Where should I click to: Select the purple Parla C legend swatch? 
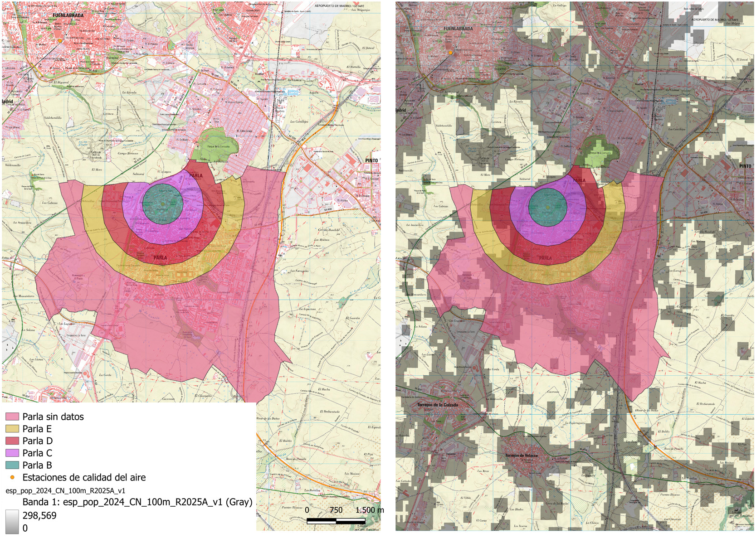(x=12, y=453)
